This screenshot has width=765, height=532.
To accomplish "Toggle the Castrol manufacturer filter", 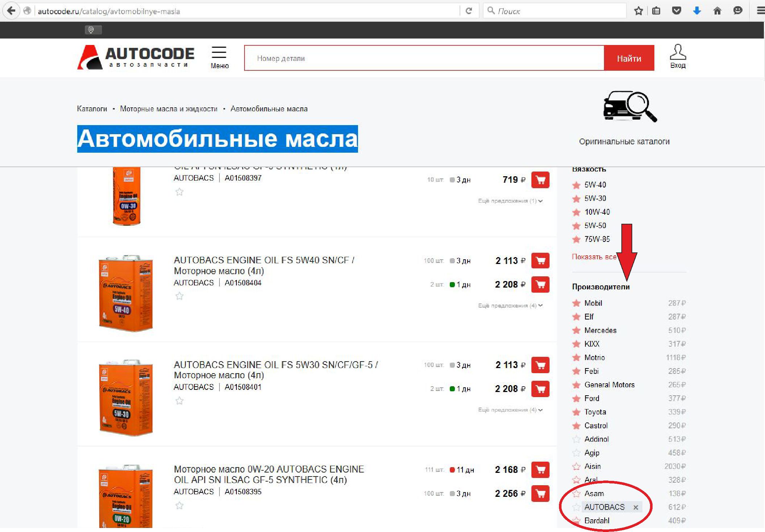I will pos(596,425).
